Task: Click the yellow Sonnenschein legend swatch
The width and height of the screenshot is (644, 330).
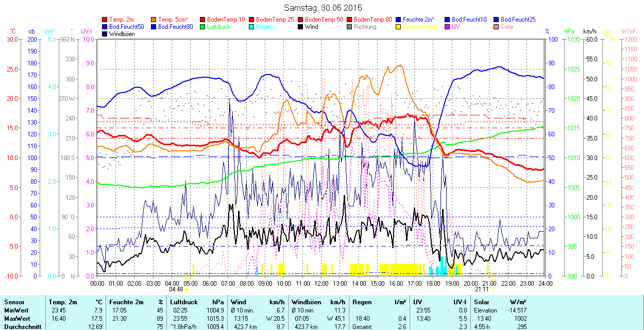Action: [399, 27]
